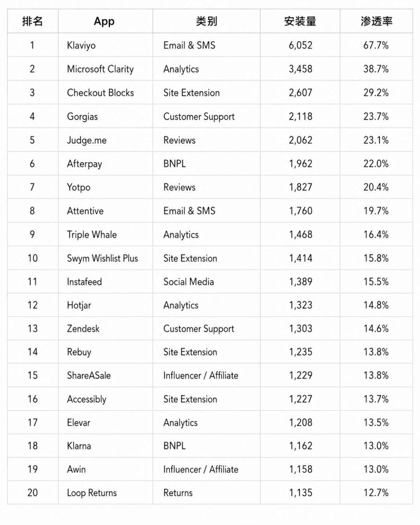This screenshot has width=420, height=525.
Task: Select the 安装量 column header
Action: coord(300,21)
